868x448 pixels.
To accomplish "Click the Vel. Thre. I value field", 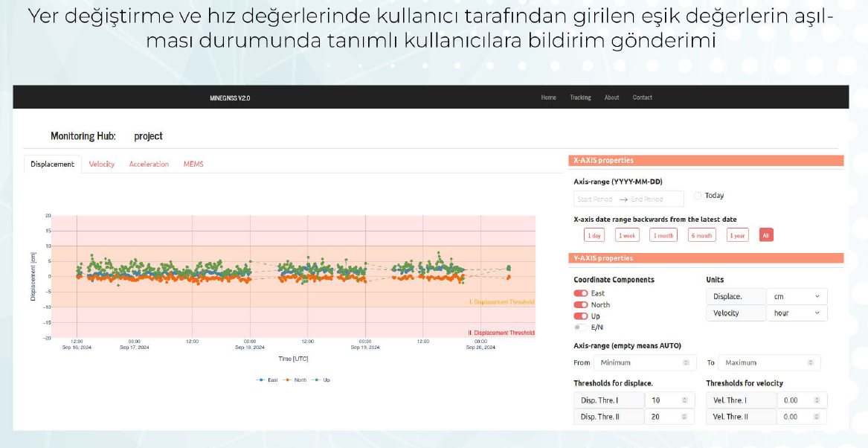I will point(802,400).
